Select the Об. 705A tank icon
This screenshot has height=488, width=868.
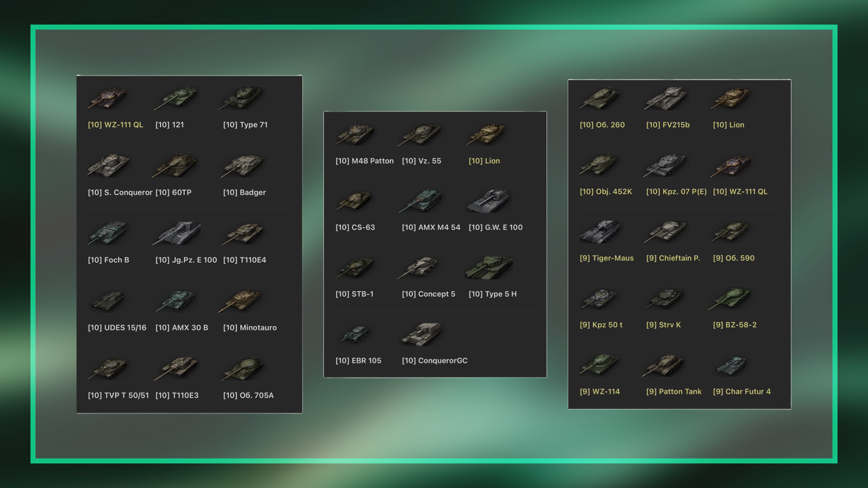click(242, 369)
